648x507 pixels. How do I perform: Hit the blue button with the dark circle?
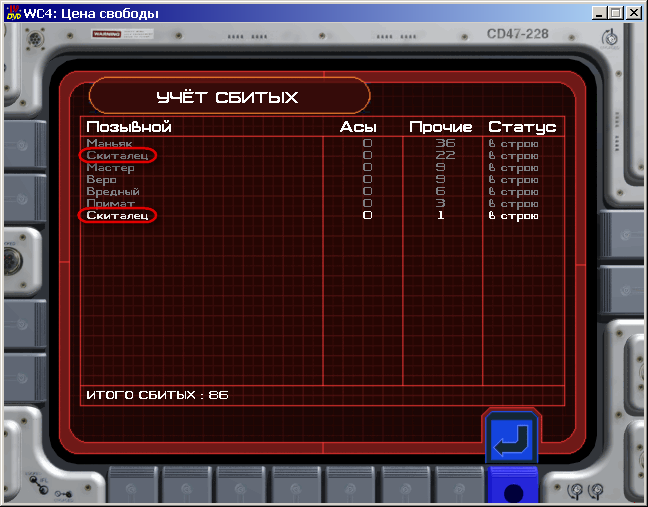click(513, 485)
